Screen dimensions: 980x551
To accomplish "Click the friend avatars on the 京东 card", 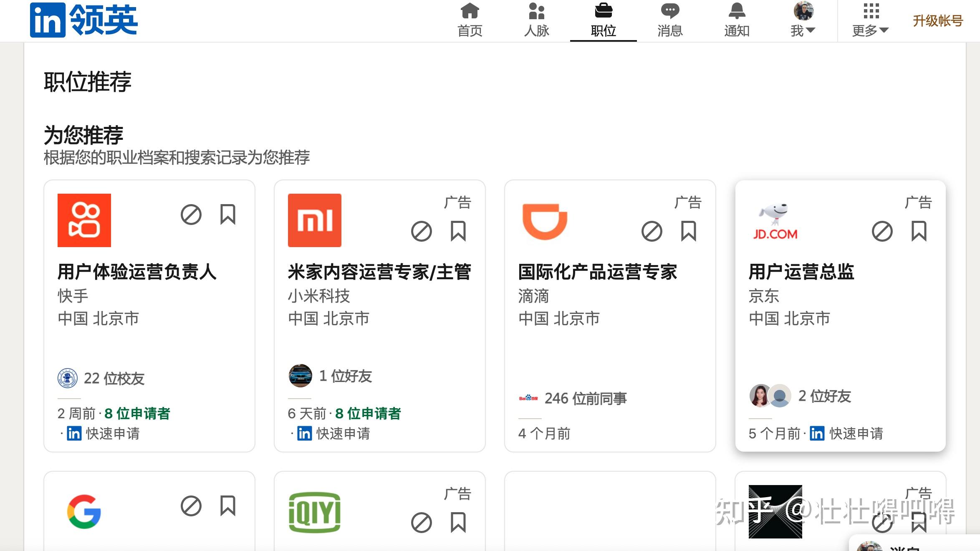I will [770, 396].
